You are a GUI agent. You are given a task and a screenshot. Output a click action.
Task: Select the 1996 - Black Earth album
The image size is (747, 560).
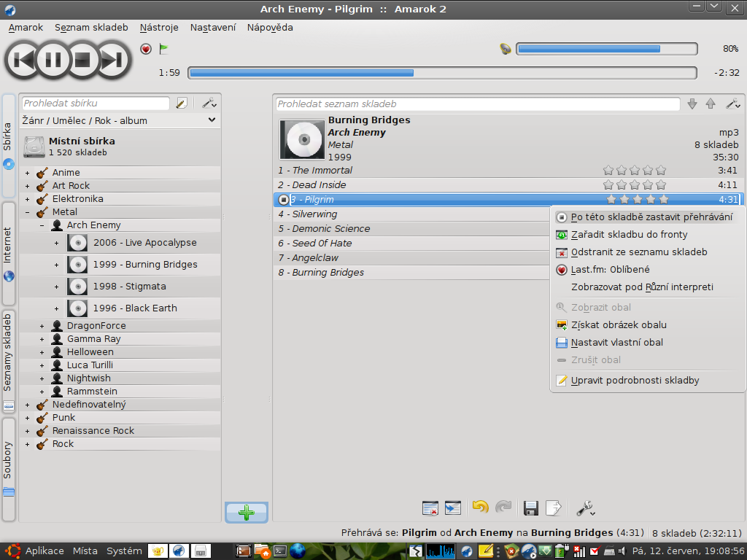(135, 308)
